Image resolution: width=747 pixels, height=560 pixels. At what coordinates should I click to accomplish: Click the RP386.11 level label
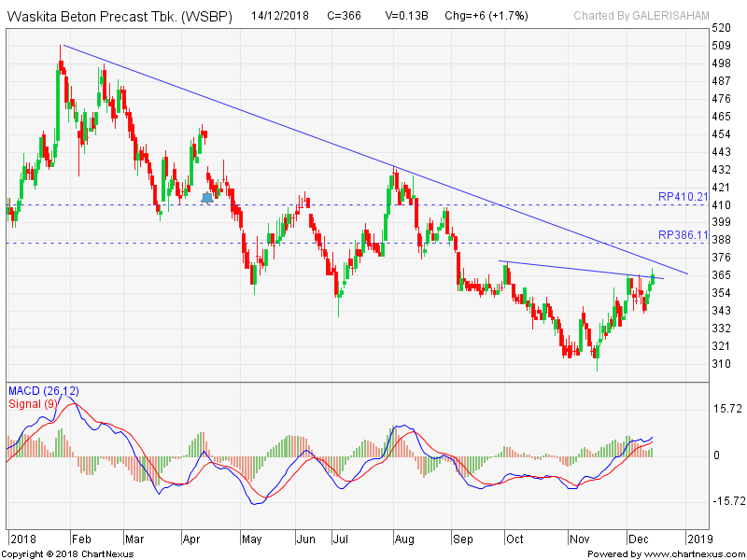click(x=683, y=235)
